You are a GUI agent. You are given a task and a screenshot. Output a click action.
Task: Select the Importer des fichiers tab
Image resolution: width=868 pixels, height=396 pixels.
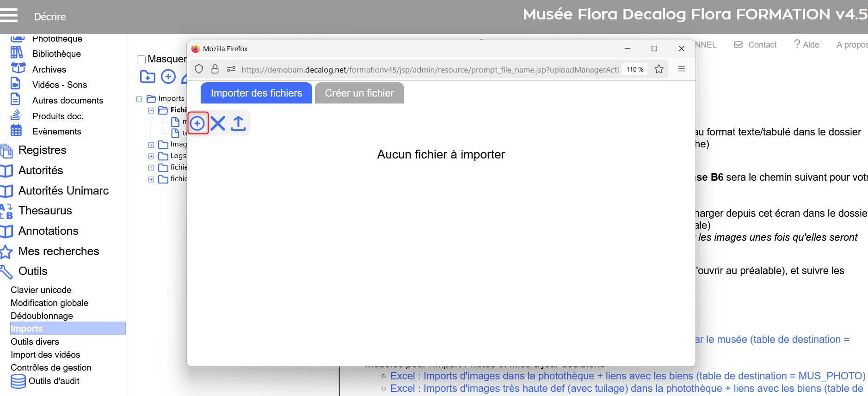(256, 93)
